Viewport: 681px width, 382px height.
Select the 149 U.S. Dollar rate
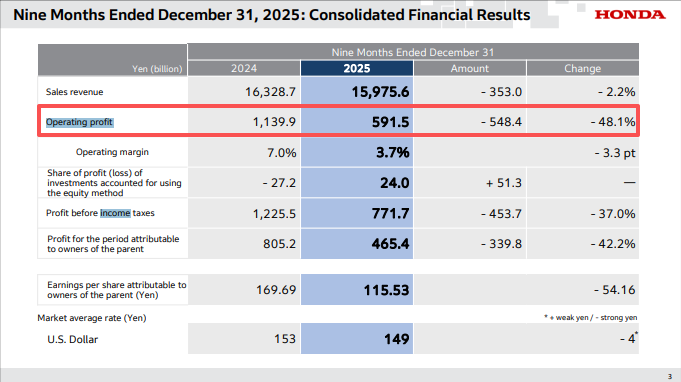click(397, 339)
